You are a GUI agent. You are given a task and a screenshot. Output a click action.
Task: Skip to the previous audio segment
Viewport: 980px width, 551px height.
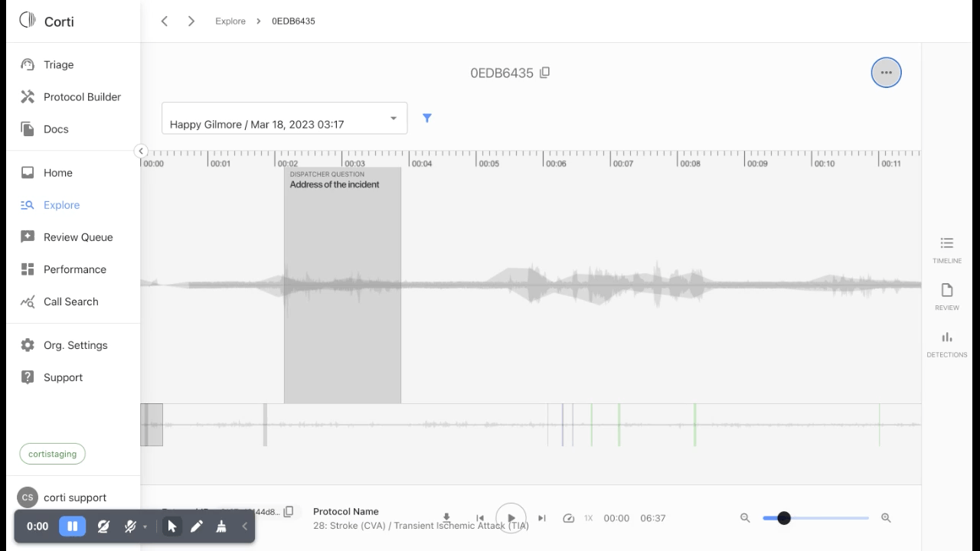[x=480, y=518]
